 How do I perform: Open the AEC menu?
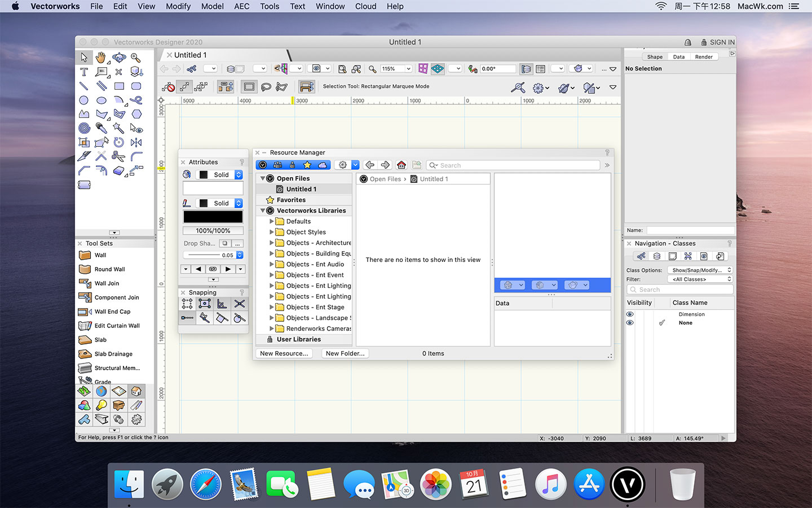point(242,6)
